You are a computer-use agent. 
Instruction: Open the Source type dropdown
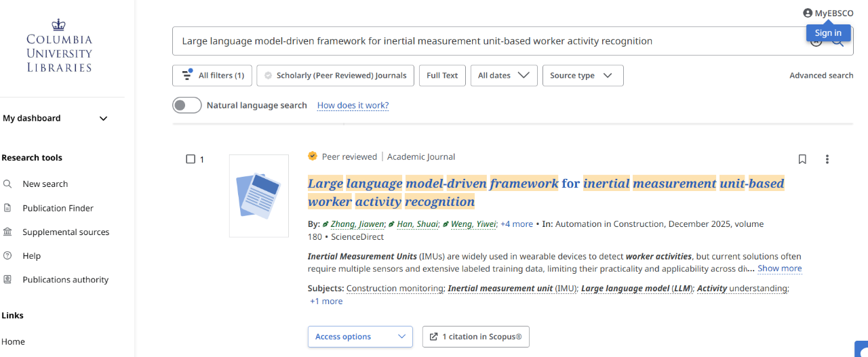pyautogui.click(x=582, y=76)
